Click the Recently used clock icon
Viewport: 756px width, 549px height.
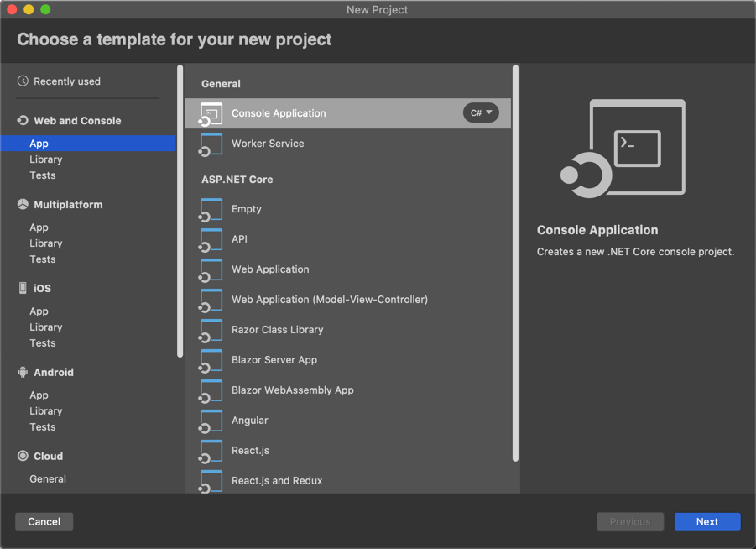point(23,81)
